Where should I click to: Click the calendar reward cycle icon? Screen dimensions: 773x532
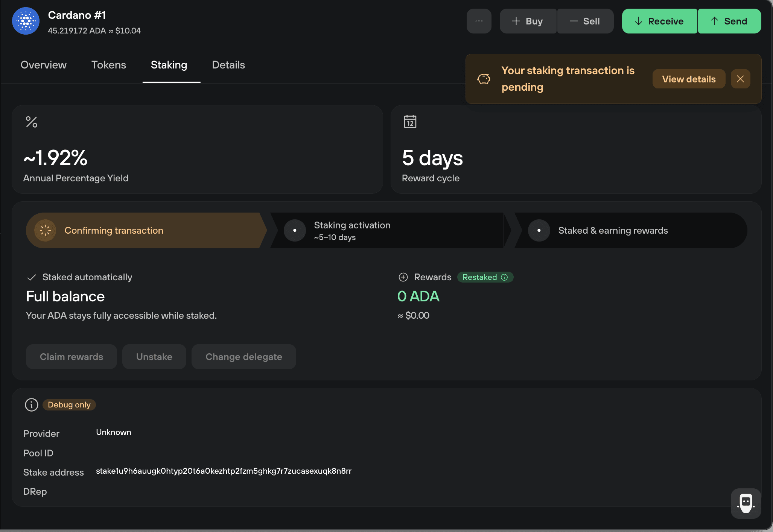click(x=410, y=122)
